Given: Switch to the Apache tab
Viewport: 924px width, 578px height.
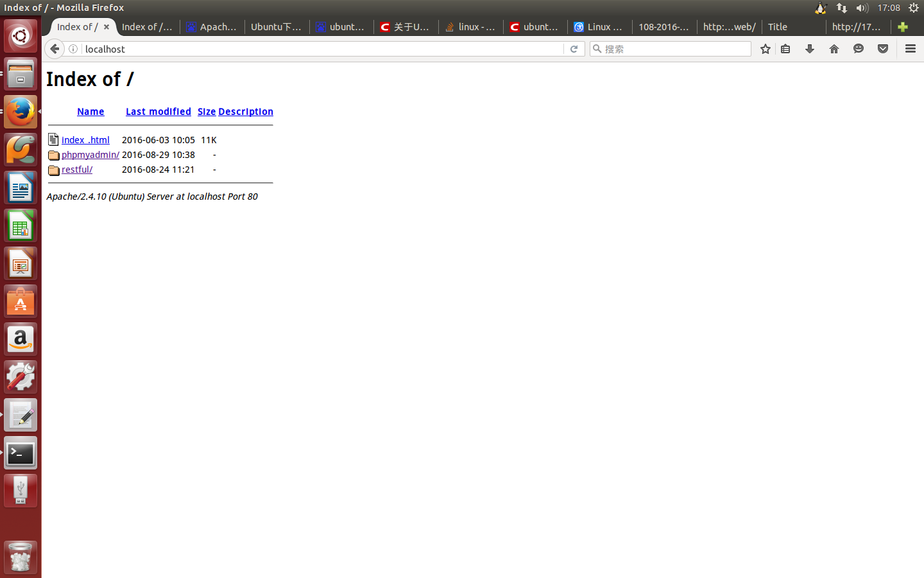Looking at the screenshot, I should click(x=212, y=26).
